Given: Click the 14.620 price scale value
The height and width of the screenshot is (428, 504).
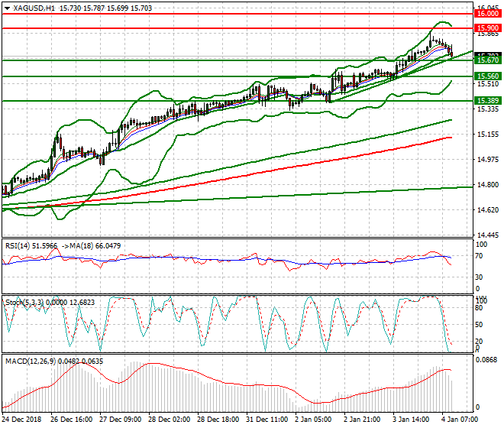Looking at the screenshot, I should 488,210.
